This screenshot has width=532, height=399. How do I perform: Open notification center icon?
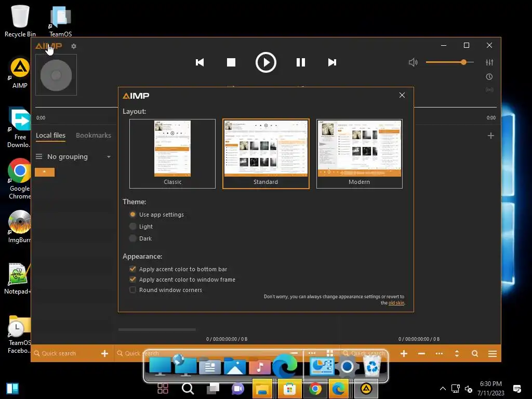(517, 389)
